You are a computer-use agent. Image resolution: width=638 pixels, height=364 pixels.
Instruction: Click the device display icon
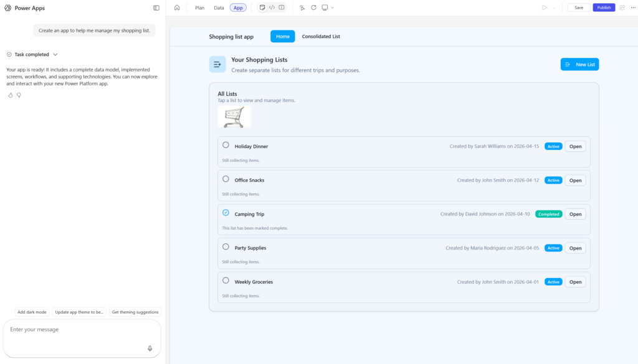325,7
